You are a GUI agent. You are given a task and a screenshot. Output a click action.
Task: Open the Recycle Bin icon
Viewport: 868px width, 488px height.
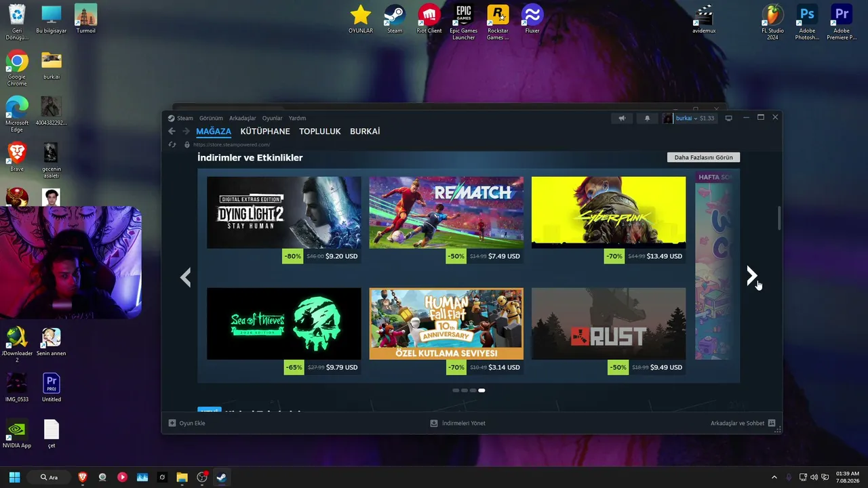[x=17, y=22]
